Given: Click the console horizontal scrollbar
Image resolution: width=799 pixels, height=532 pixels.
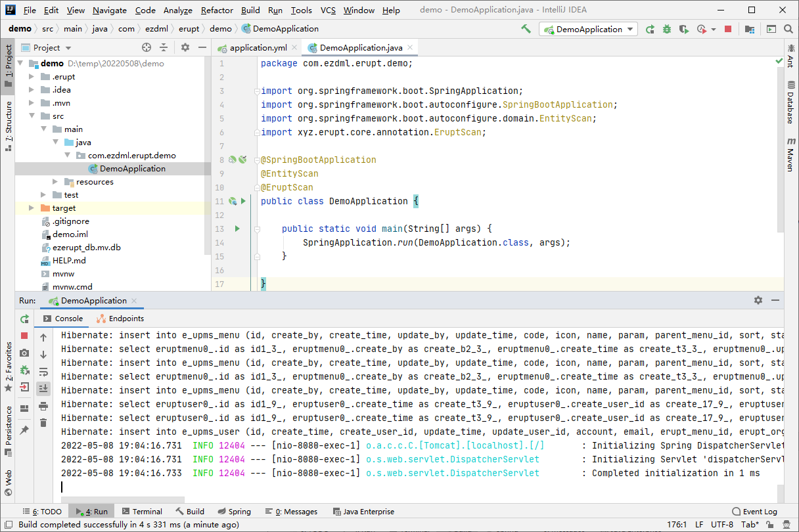Looking at the screenshot, I should [123, 500].
